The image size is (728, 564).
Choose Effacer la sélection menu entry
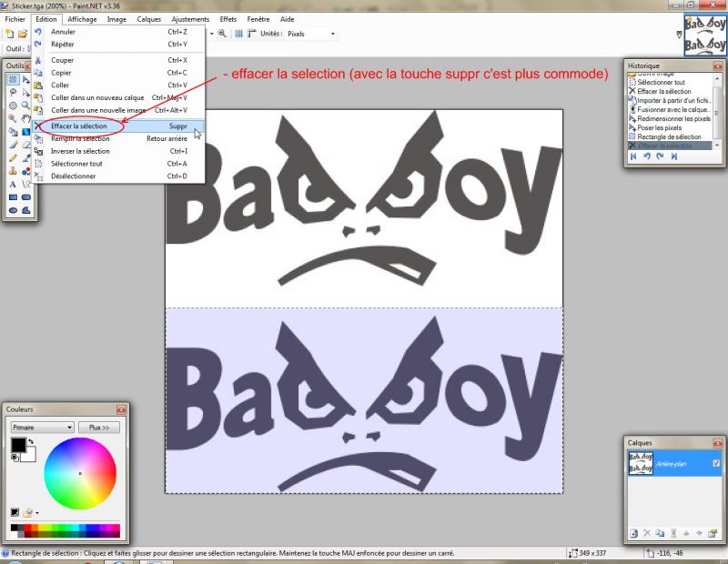[x=119, y=126]
